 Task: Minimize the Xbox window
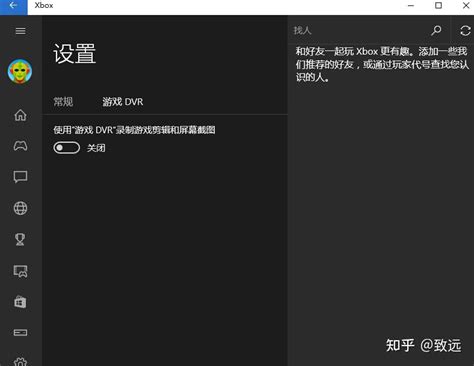pos(411,6)
